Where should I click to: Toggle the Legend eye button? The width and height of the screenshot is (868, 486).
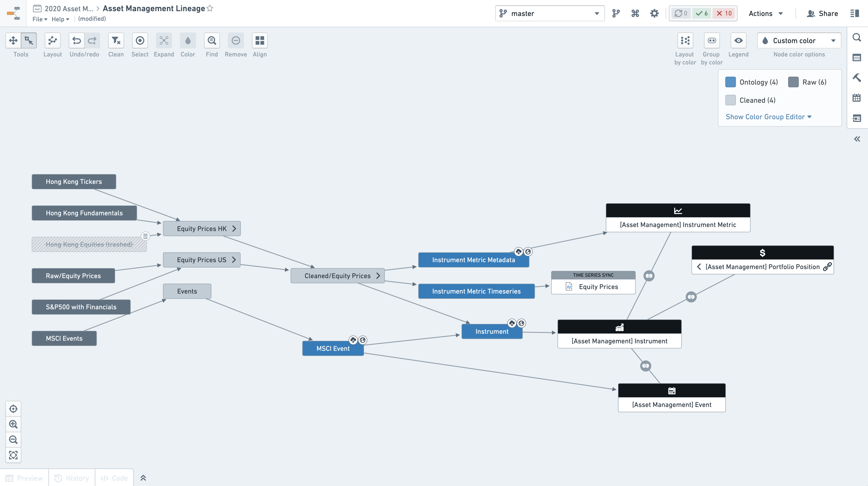pos(738,41)
